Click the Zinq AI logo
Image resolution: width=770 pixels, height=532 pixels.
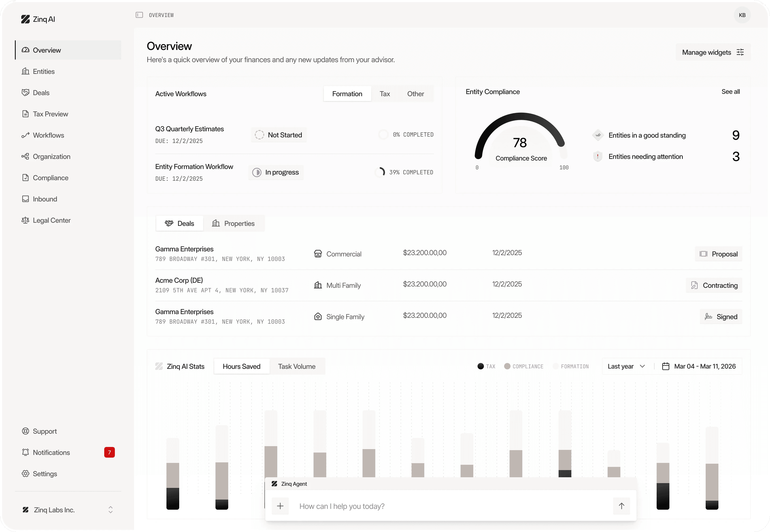pyautogui.click(x=38, y=19)
